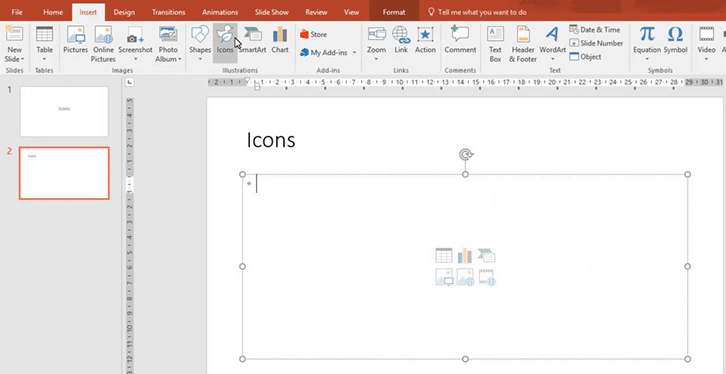
Task: Switch to the Slide Show tab
Action: pyautogui.click(x=271, y=12)
